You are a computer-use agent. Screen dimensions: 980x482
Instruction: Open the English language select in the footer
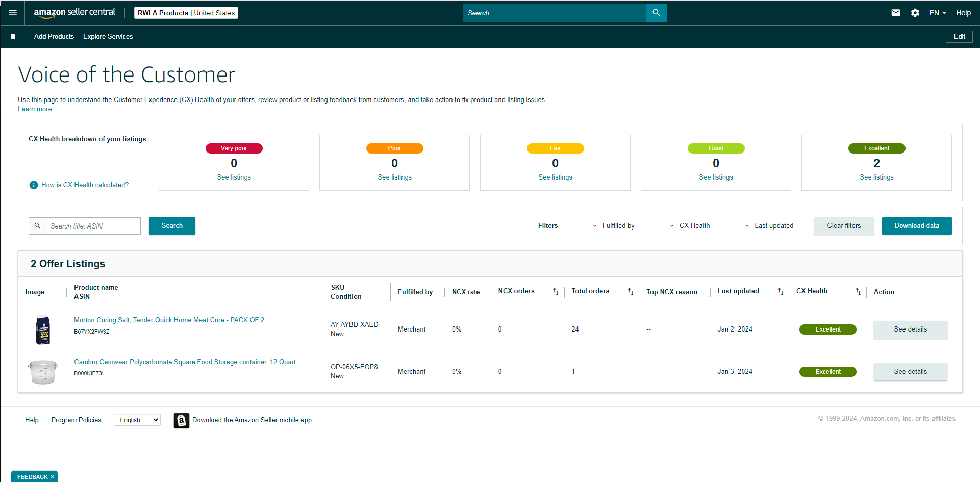point(137,420)
